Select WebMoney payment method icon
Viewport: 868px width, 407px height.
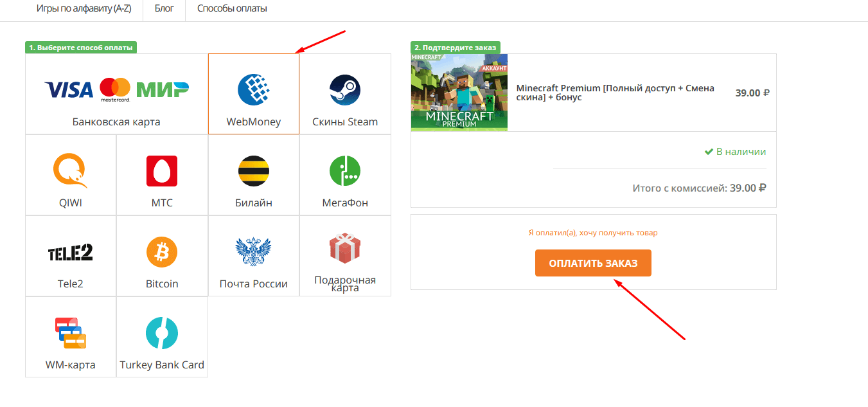(x=254, y=89)
